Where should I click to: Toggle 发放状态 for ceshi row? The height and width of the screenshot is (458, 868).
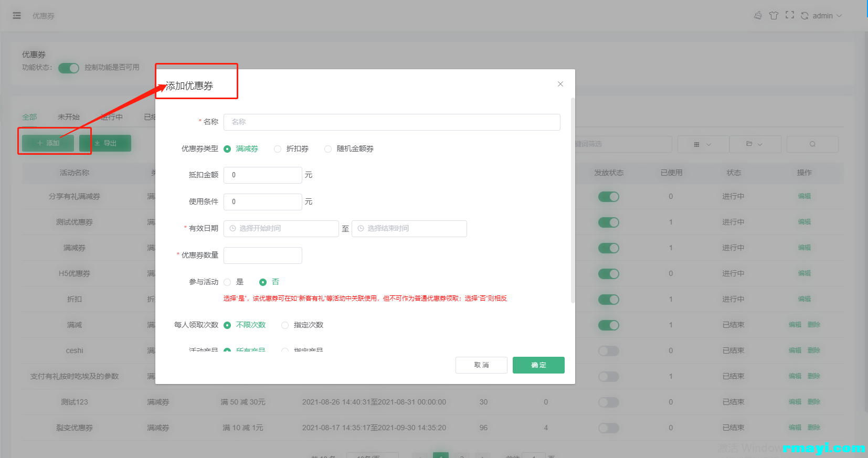tap(609, 351)
